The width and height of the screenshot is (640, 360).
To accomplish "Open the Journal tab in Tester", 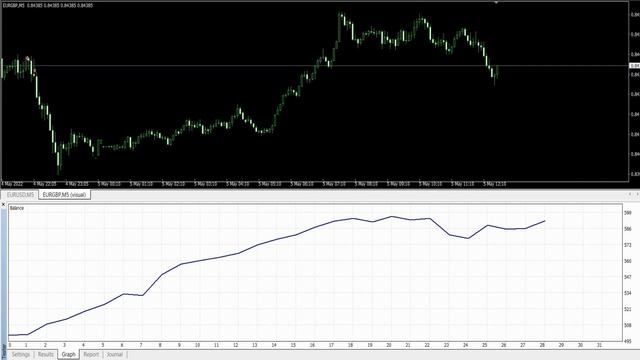I will click(115, 354).
